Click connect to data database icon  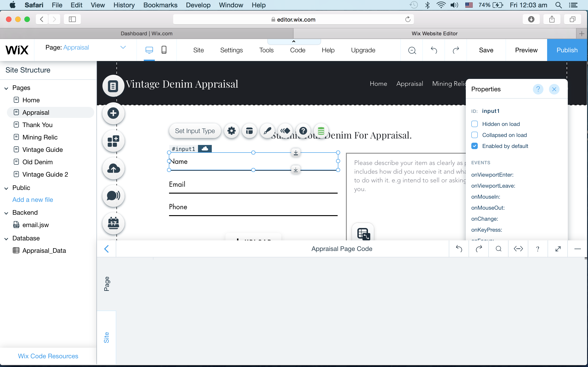321,131
